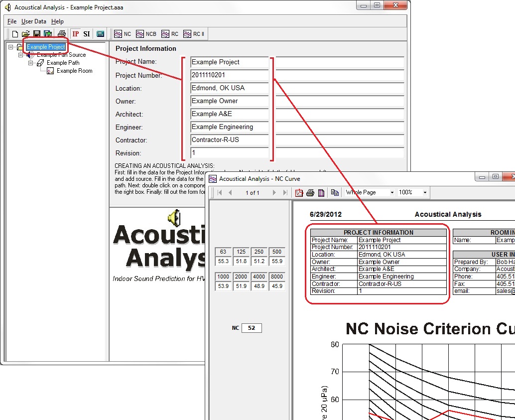
Task: Go to last page in NC Curve window
Action: pos(285,193)
